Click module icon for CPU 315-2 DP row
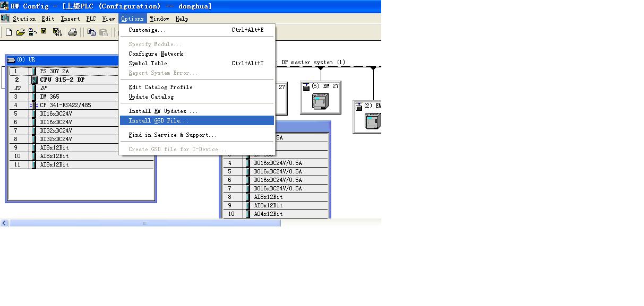644x306 pixels. tap(34, 80)
